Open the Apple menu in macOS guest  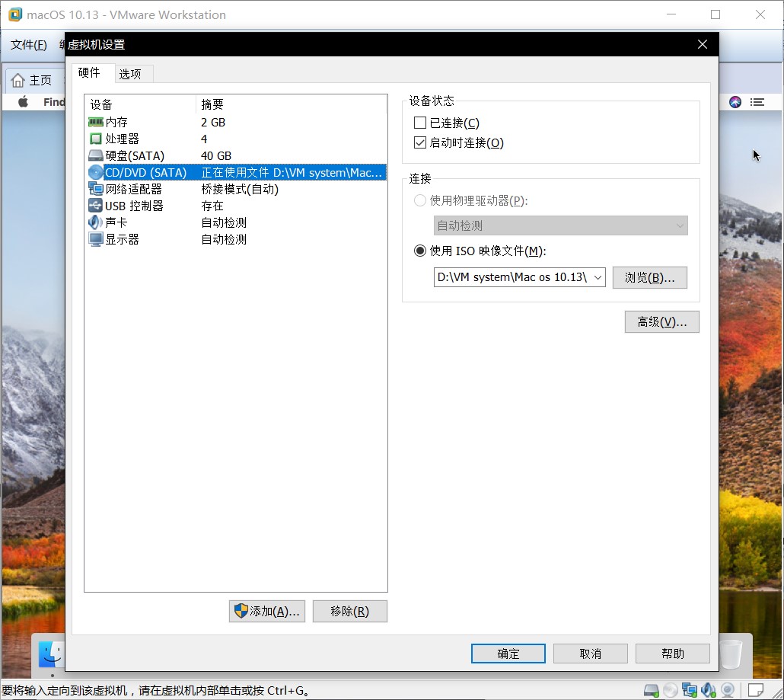click(x=23, y=102)
